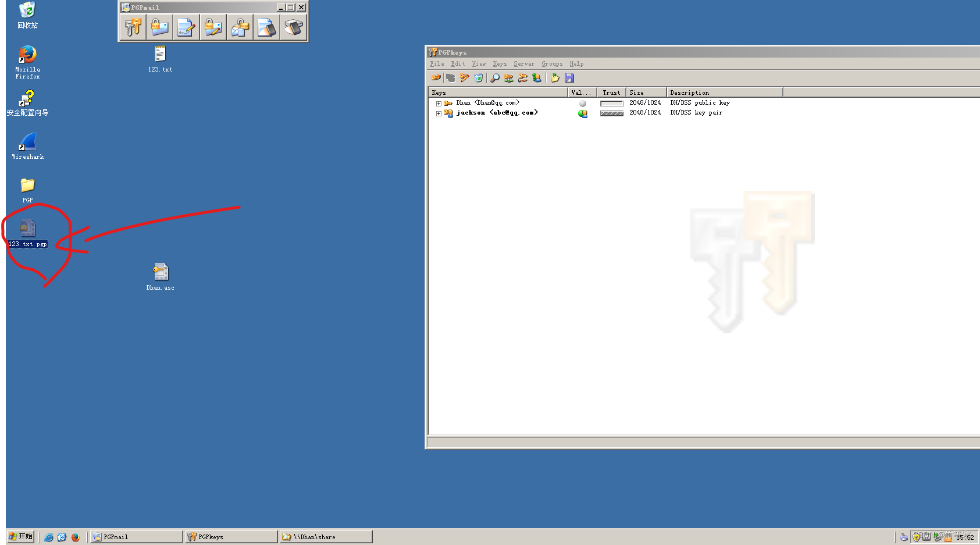Image resolution: width=980 pixels, height=545 pixels.
Task: Click the Freespace Wipe button in PGPmail
Action: tap(293, 27)
